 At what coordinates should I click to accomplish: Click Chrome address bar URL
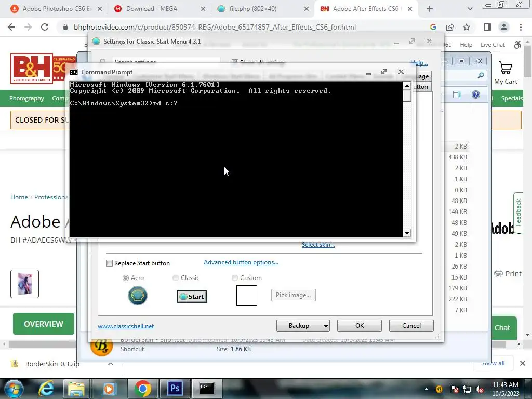pos(215,27)
